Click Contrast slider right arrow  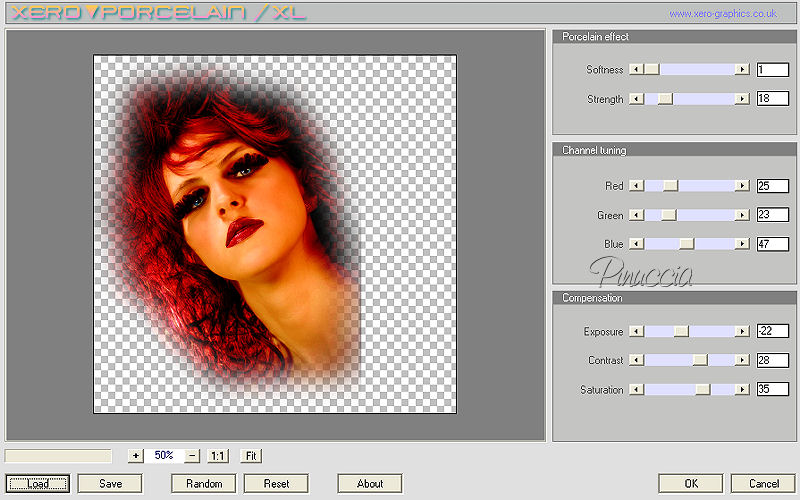742,360
